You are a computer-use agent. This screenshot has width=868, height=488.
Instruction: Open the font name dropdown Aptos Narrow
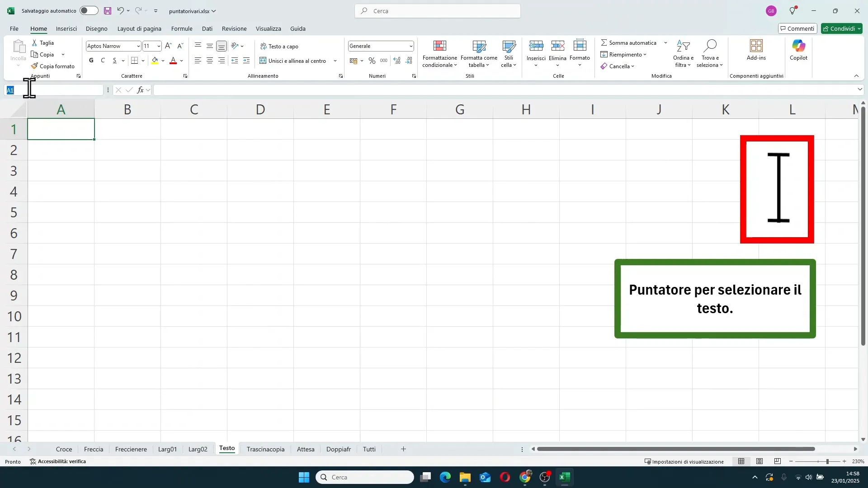[138, 46]
